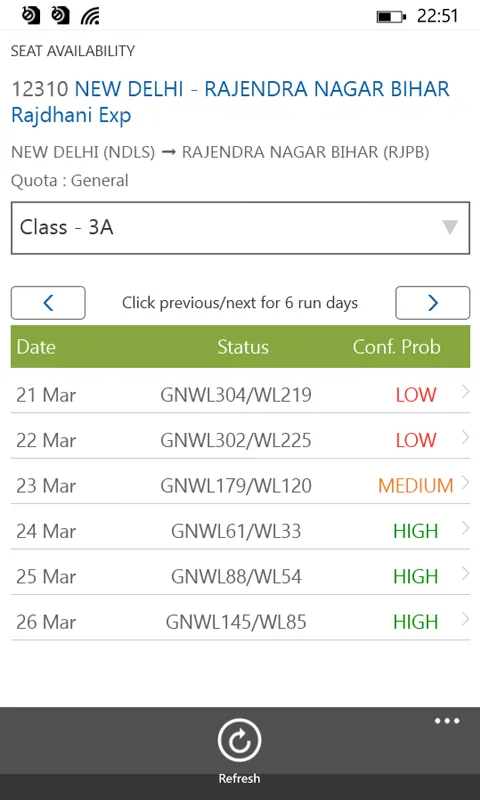480x800 pixels.
Task: Click HIGH probability for 24 Mar
Action: (x=416, y=531)
